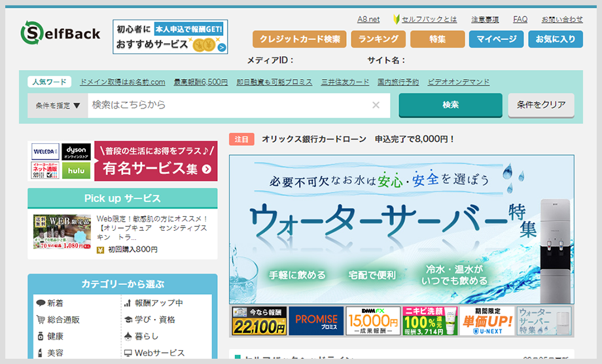Select the ウォーターサーバー特集 small slide thumbnail
The width and height of the screenshot is (602, 364).
tap(544, 321)
